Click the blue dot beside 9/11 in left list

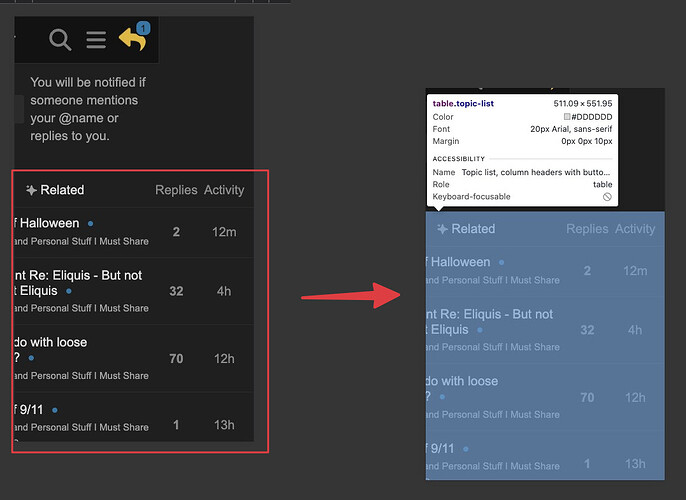coord(55,410)
